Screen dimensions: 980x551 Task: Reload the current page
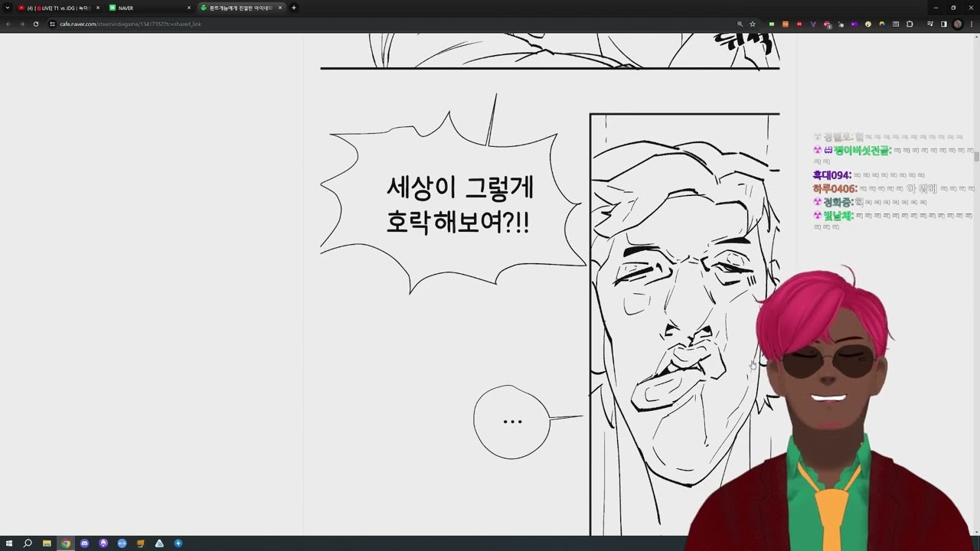point(35,24)
